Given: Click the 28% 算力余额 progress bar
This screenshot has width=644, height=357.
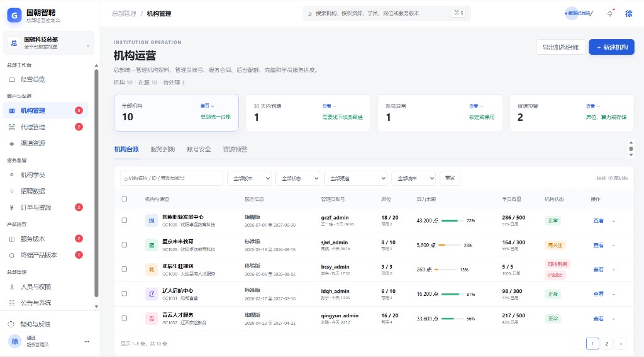Looking at the screenshot, I should [450, 245].
